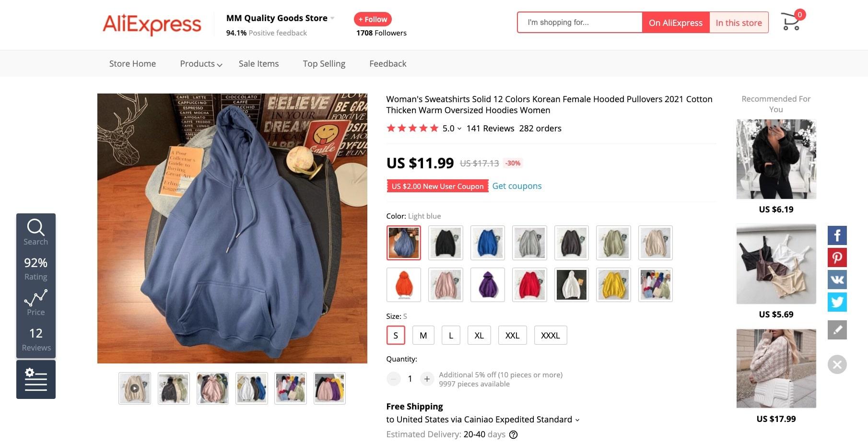Viewport: 868px width, 444px height.
Task: Open the Top Selling tab
Action: (x=324, y=64)
